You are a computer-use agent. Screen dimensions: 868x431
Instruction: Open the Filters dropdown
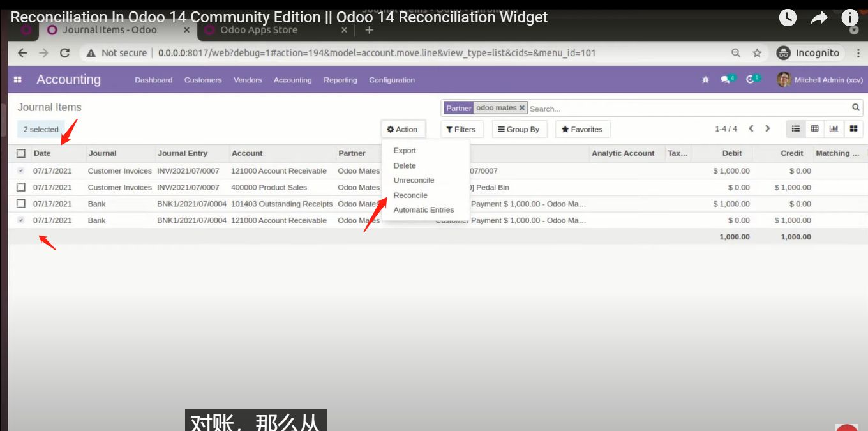(x=461, y=129)
